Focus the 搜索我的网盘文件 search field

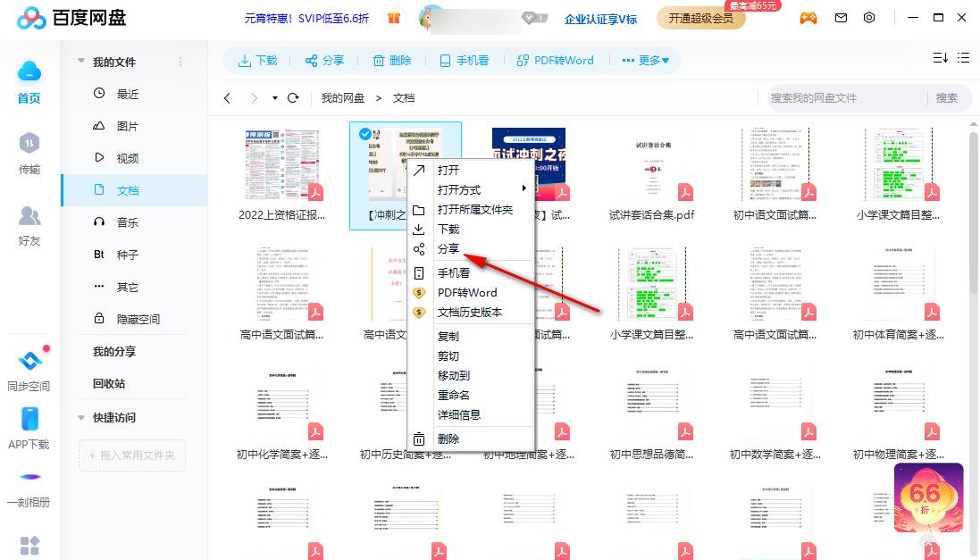pos(847,98)
